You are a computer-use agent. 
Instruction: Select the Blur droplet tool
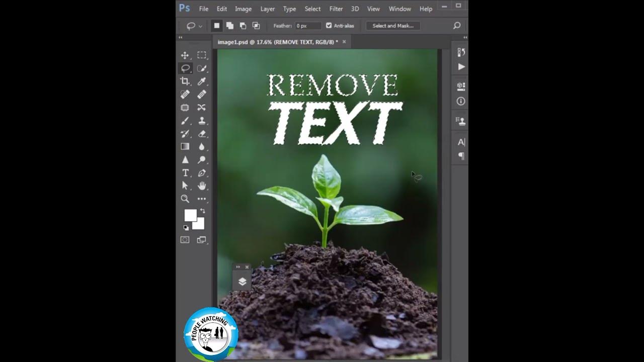(x=202, y=147)
